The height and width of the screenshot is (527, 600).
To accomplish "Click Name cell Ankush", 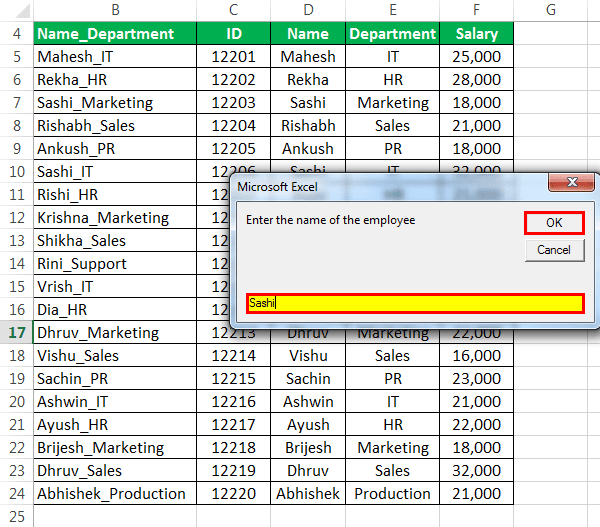I will pos(308,148).
